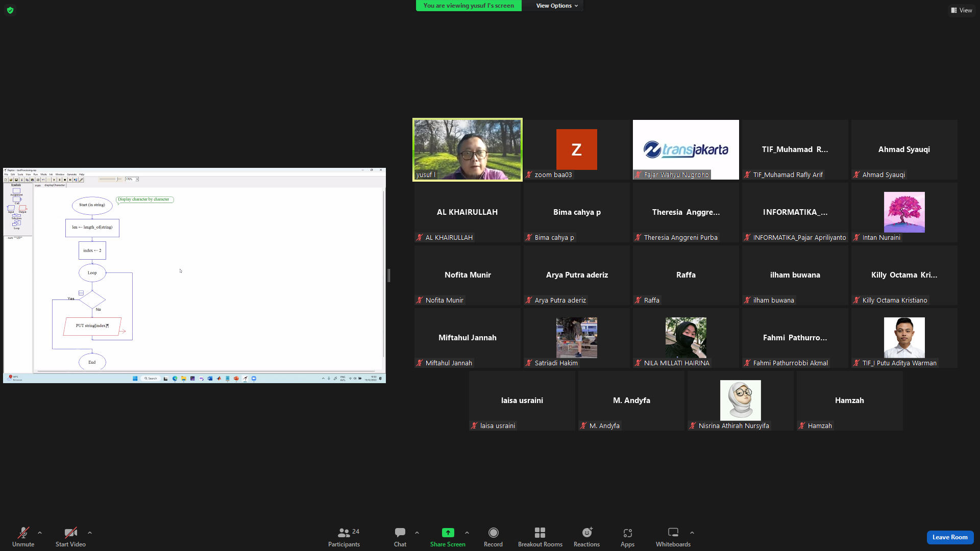Click the Paste icon in Raptor toolbar
This screenshot has height=551, width=980.
[x=32, y=180]
